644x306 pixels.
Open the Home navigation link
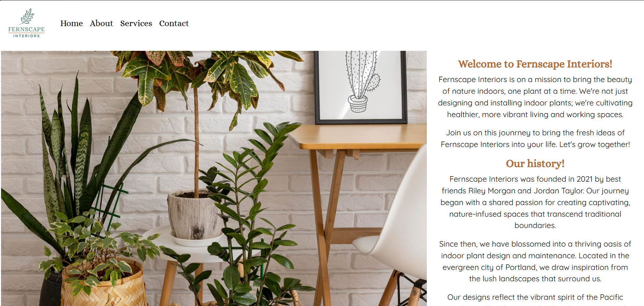pos(71,23)
